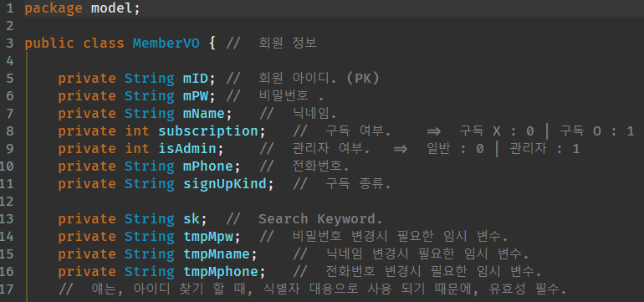The width and height of the screenshot is (644, 302).
Task: Click the '전화번호.' comment on line 10
Action: tap(321, 166)
